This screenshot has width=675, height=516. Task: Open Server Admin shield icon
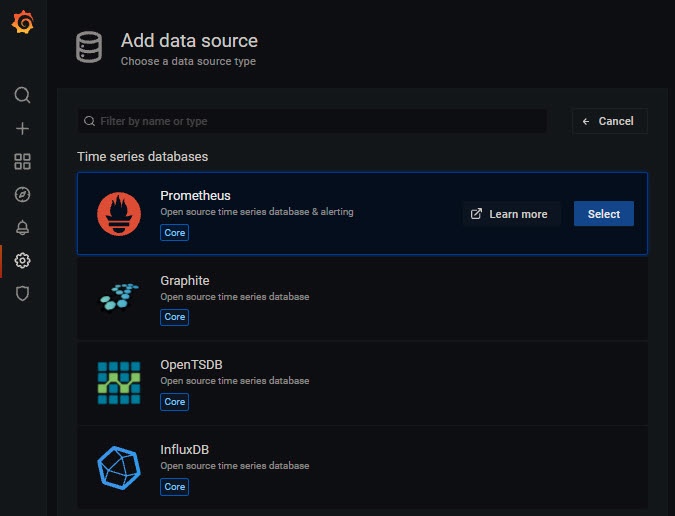[x=22, y=293]
